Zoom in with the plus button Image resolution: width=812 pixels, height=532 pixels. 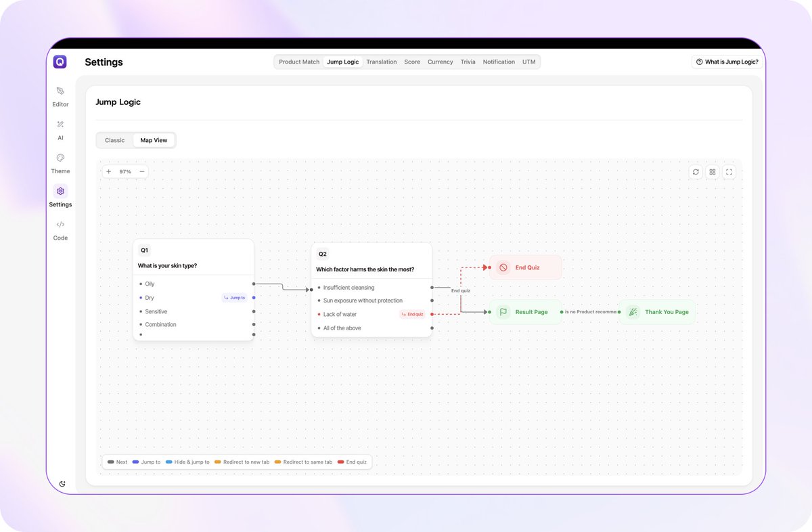(x=109, y=171)
